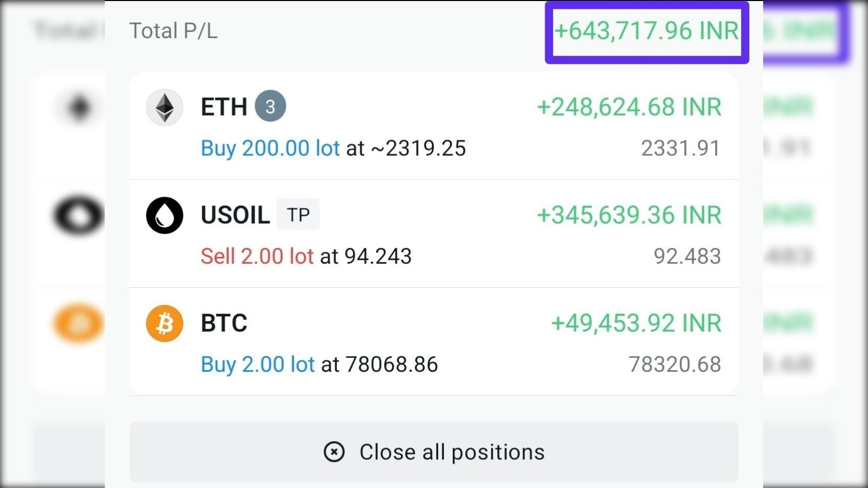Tap the Total P/L label
Viewport: 868px width, 488px height.
[173, 31]
